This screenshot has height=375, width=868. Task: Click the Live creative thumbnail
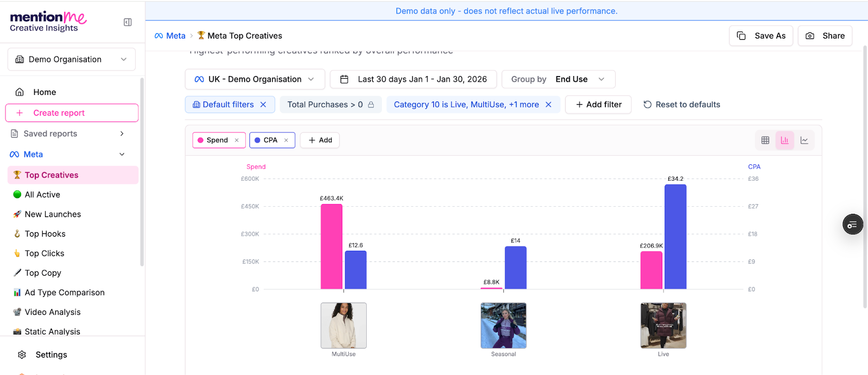point(663,326)
